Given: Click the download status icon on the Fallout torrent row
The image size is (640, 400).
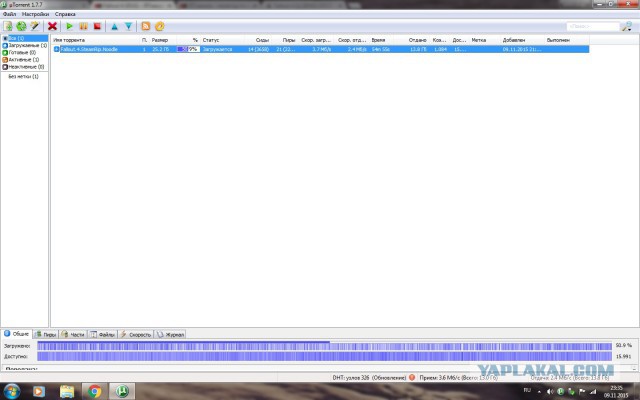Looking at the screenshot, I should point(56,49).
